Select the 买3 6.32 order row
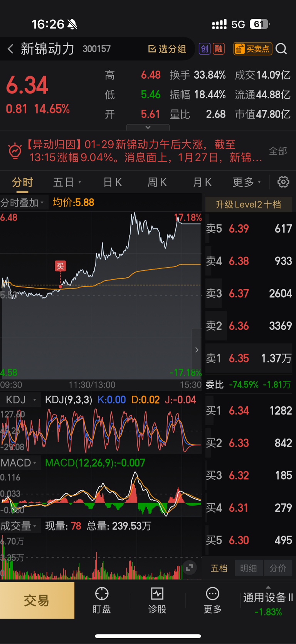The image size is (296, 644). tap(249, 475)
